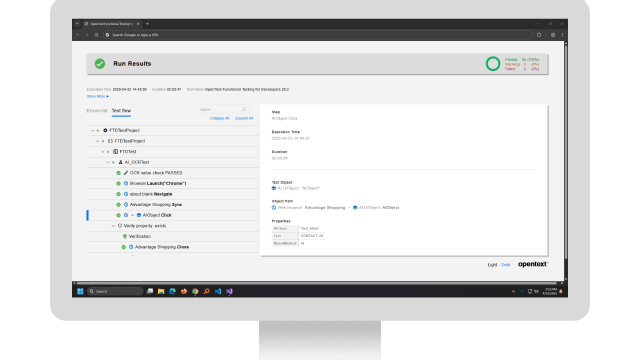
Task: Click the test method icon beside AI_OCRTest
Action: point(120,162)
